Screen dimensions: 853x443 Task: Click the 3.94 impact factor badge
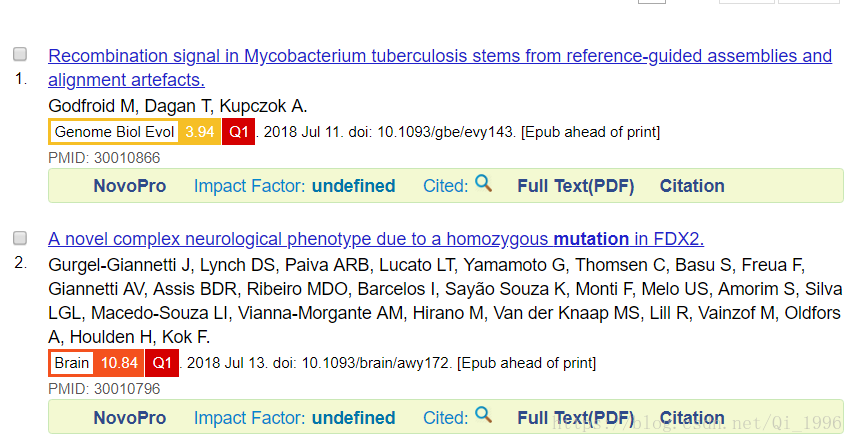[x=200, y=132]
